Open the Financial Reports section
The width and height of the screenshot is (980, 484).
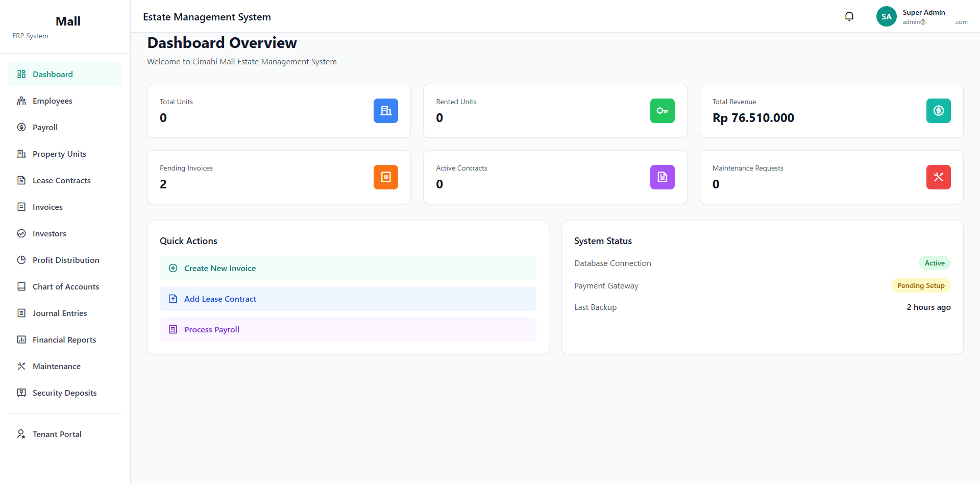coord(64,340)
